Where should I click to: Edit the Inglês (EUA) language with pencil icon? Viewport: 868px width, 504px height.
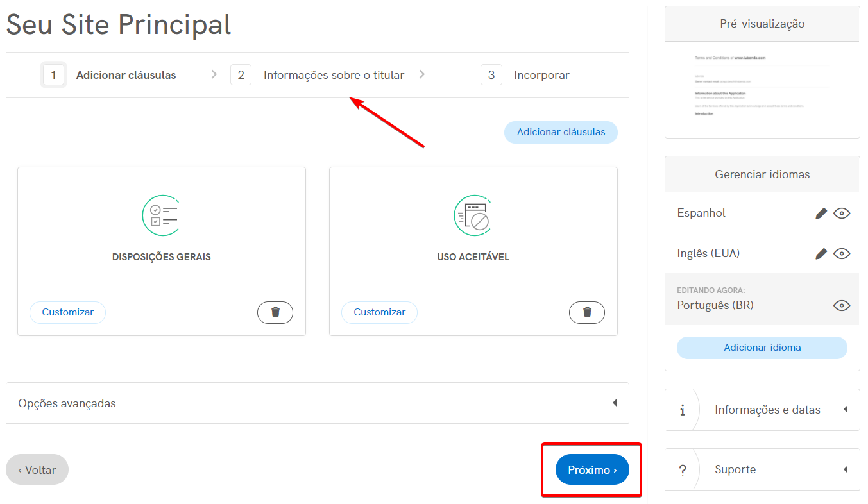click(x=821, y=254)
